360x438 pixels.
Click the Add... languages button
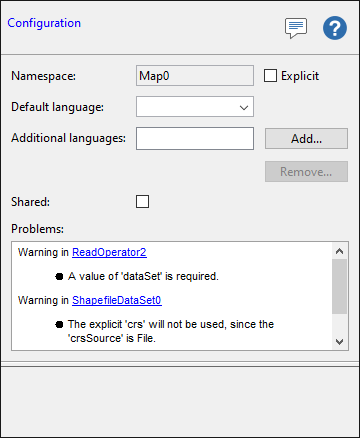(306, 138)
